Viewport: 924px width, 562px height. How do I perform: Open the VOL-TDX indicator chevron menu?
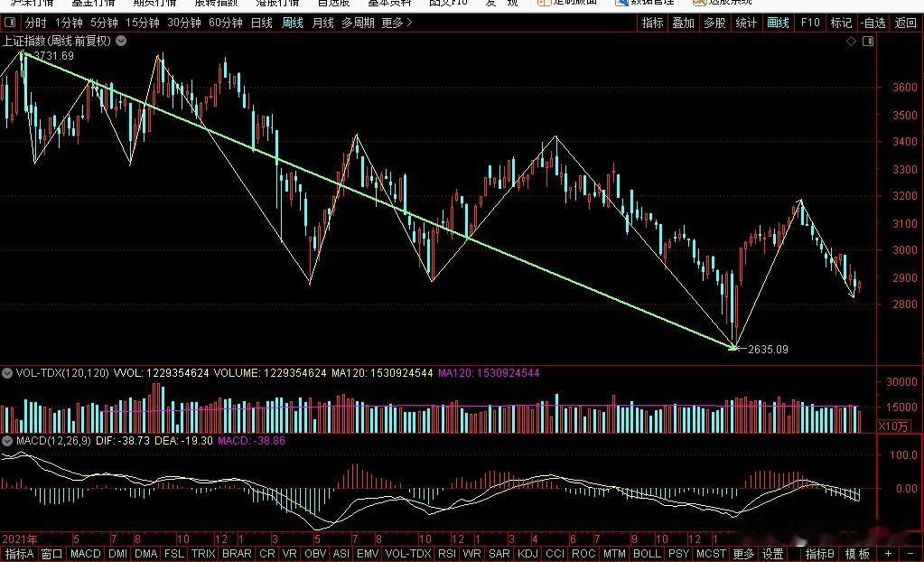pos(7,373)
